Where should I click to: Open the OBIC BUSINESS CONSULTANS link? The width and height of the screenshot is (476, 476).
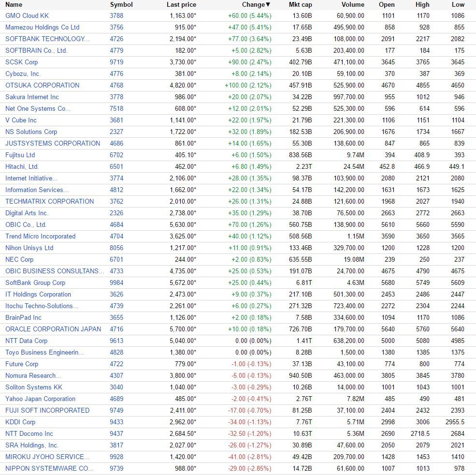(55, 271)
